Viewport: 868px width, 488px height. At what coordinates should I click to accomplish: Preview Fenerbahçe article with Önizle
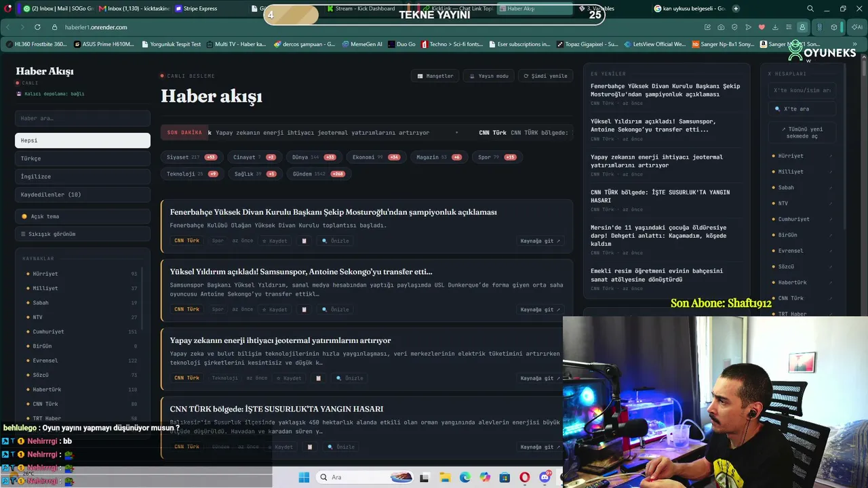pos(335,241)
